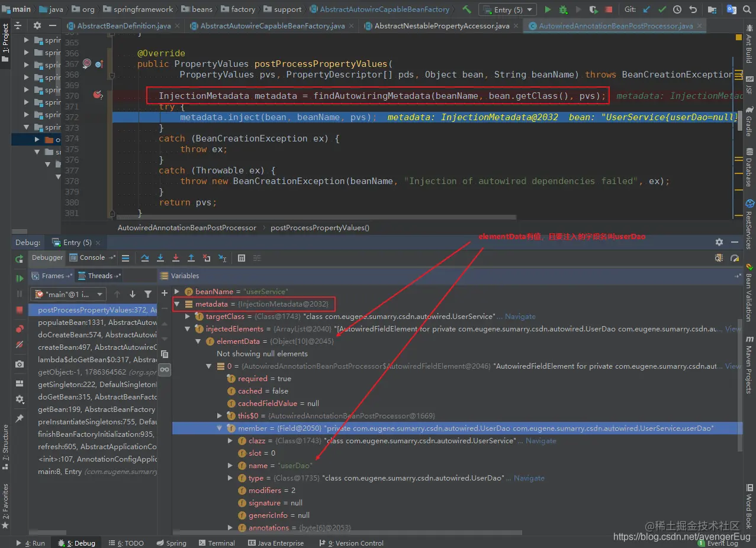Open Maven Projects side panel
The width and height of the screenshot is (756, 548).
749,365
